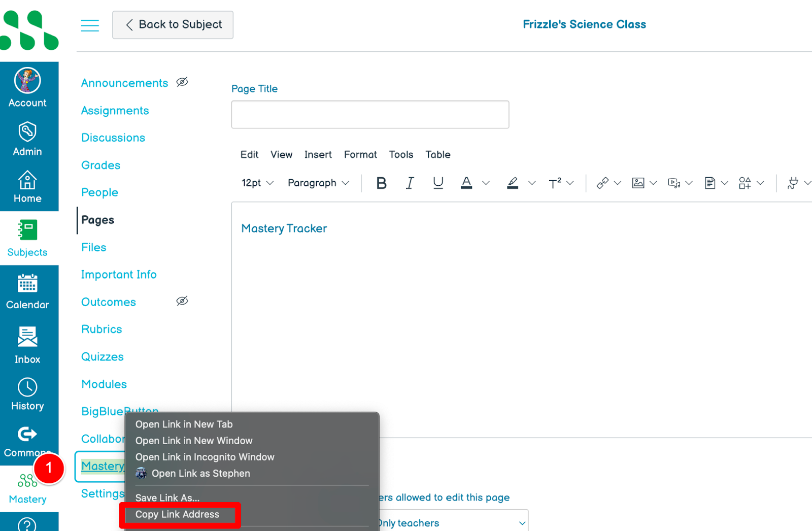
Task: Click the record/upload media icon
Action: click(674, 183)
